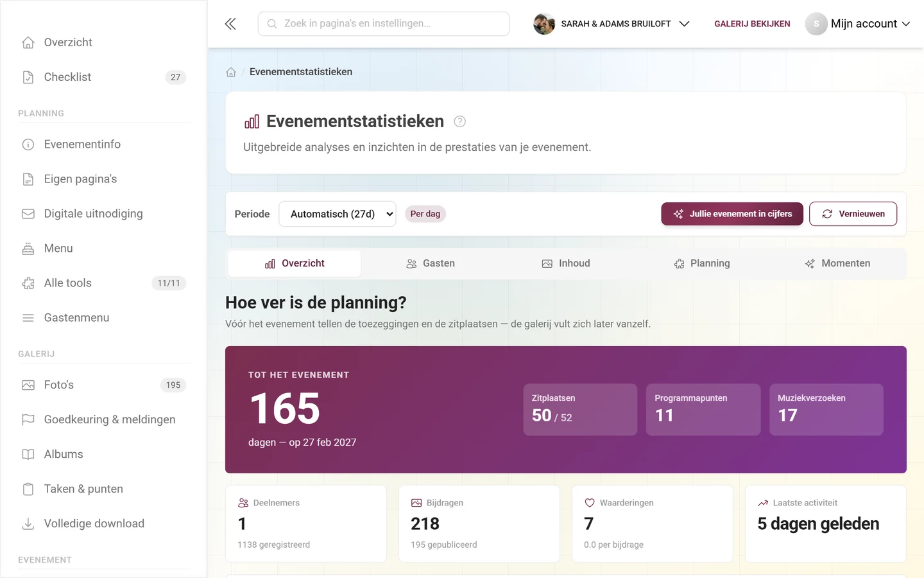Click the Alle tools puzzle icon
This screenshot has height=578, width=924.
(x=28, y=283)
